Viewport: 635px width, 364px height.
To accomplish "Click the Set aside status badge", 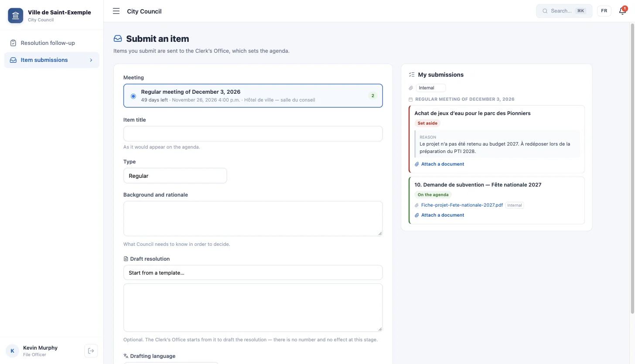I will 427,123.
